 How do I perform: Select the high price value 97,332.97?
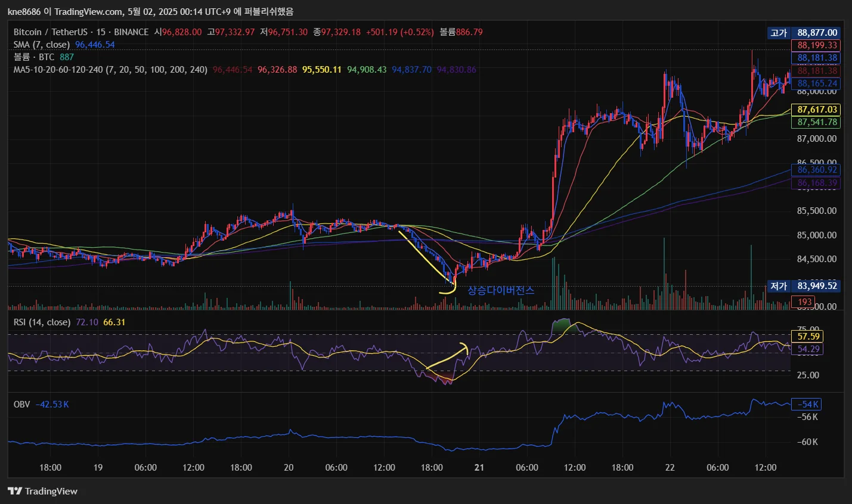tap(235, 32)
